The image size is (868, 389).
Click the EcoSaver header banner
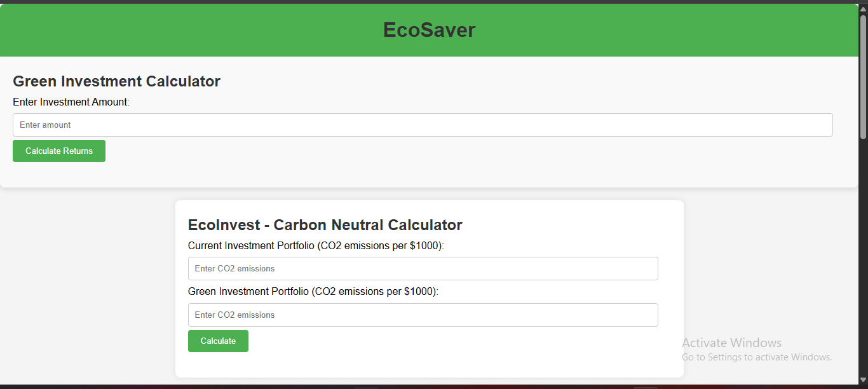429,29
